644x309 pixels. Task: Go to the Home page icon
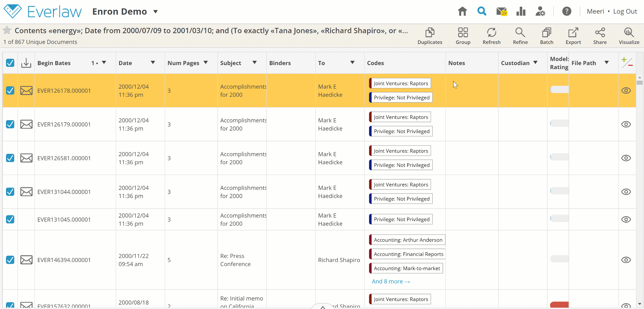(462, 11)
